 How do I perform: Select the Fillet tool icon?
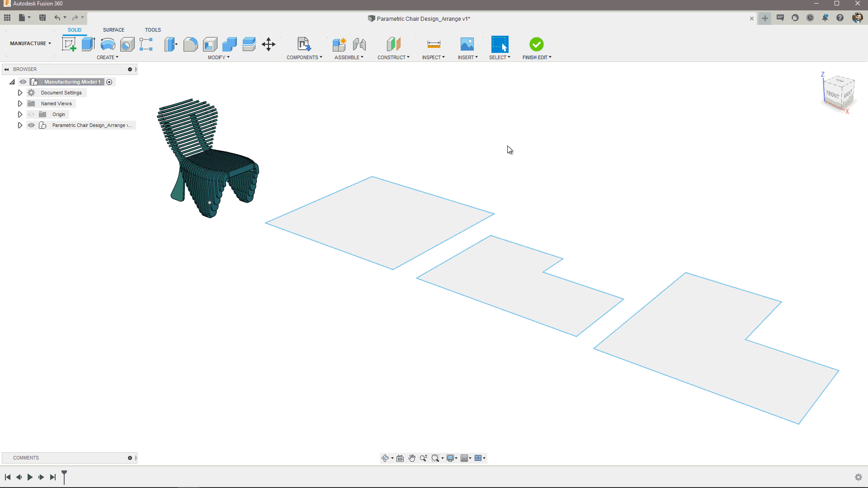pyautogui.click(x=190, y=44)
